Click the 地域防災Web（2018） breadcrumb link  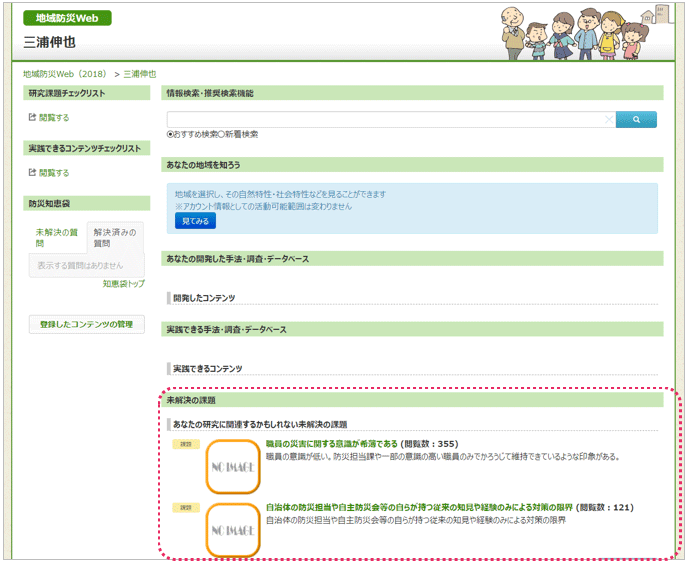pyautogui.click(x=66, y=74)
